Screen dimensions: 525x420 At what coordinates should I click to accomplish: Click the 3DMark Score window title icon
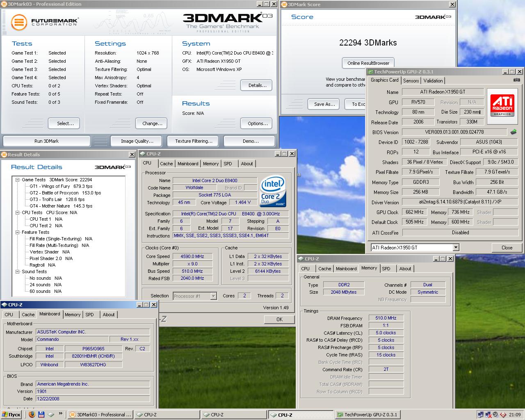284,5
